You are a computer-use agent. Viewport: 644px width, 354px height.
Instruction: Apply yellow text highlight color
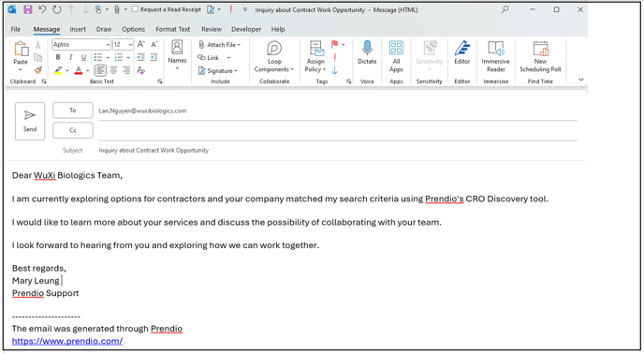point(58,70)
